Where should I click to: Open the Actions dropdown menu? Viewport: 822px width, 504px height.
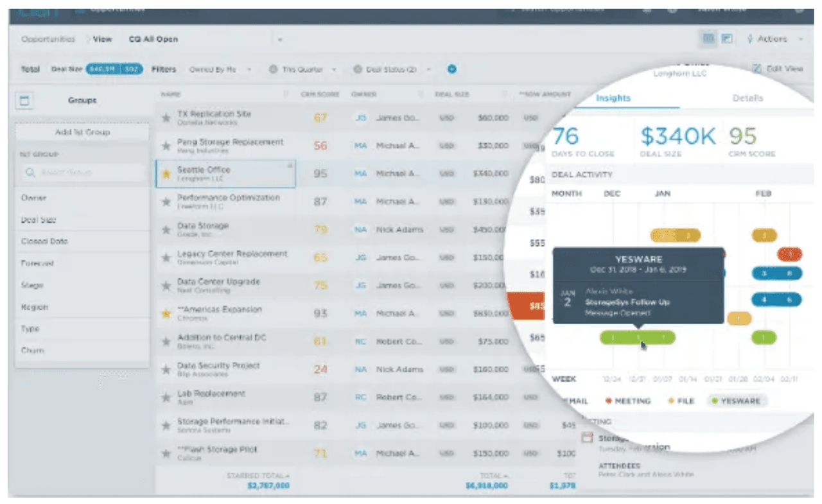(x=775, y=39)
